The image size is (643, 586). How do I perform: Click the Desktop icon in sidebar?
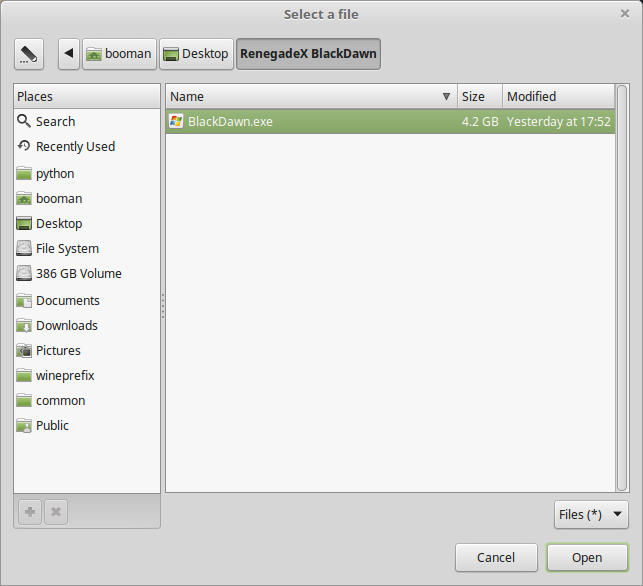tap(24, 223)
